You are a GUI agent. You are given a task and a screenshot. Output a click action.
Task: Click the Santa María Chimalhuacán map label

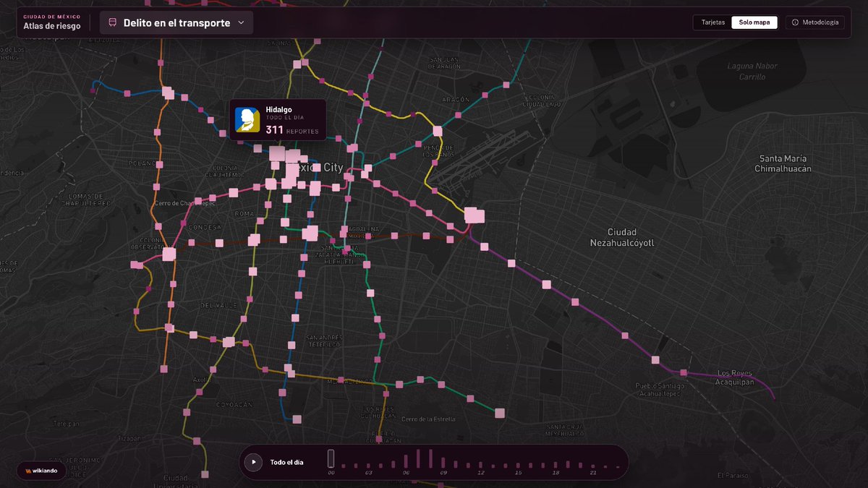(783, 163)
